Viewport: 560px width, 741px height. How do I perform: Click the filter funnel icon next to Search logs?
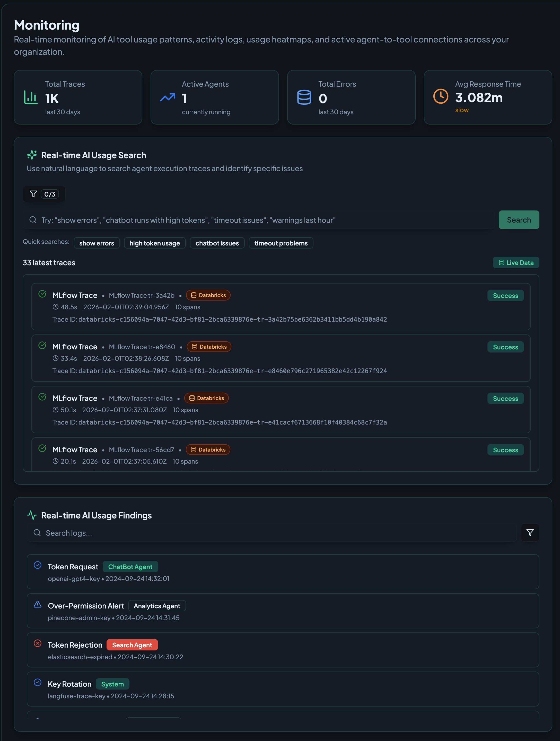point(530,533)
